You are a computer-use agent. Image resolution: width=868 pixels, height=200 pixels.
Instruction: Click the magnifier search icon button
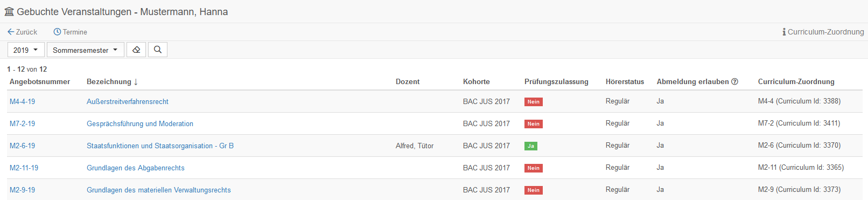[x=158, y=50]
